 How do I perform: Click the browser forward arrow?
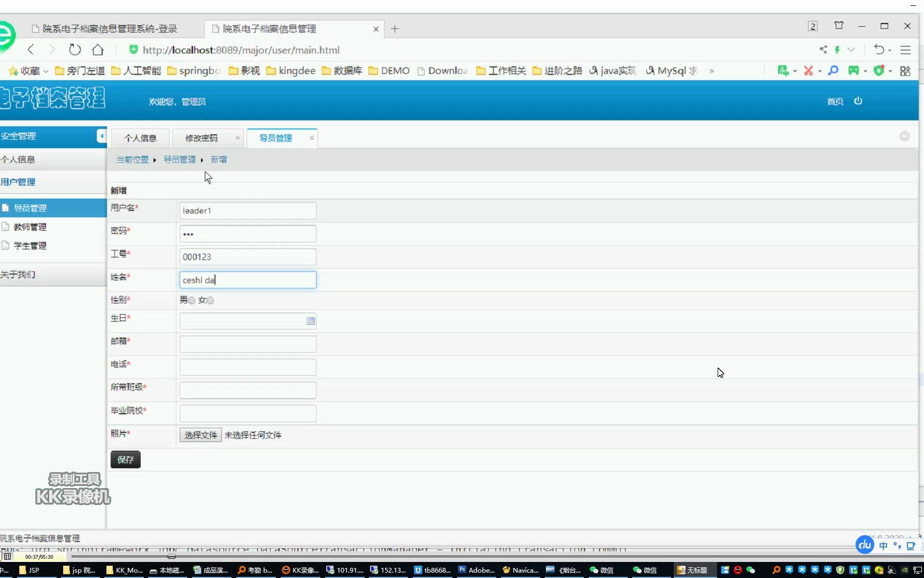tap(52, 50)
